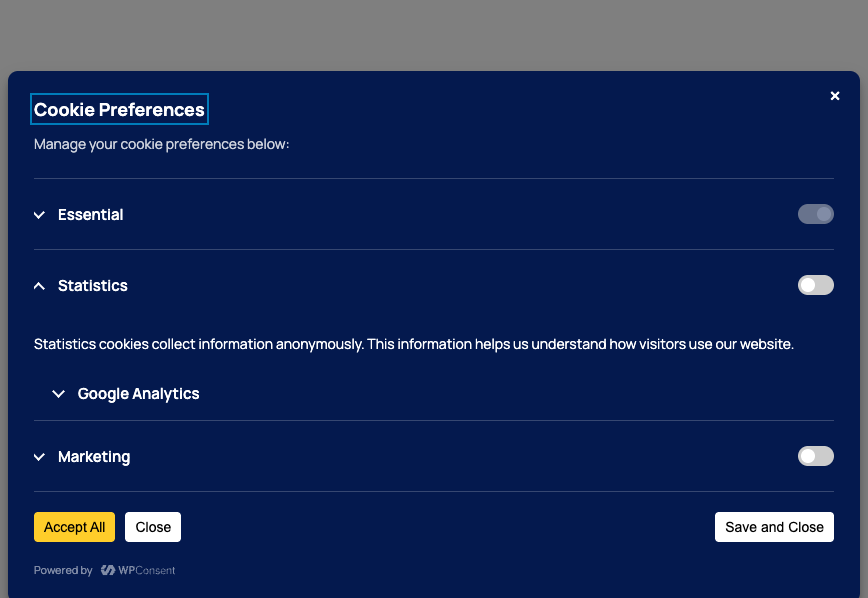Click the Statistics category label
Viewport: 868px width, 598px height.
point(93,285)
